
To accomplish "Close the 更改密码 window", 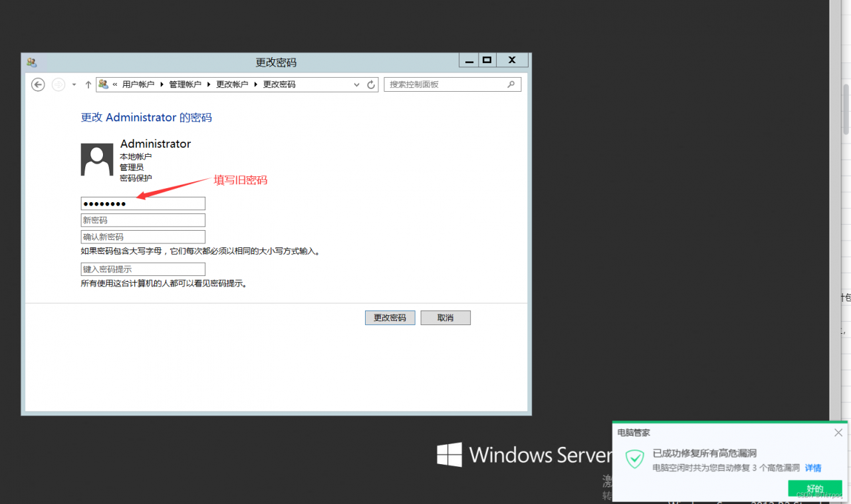I will point(512,60).
